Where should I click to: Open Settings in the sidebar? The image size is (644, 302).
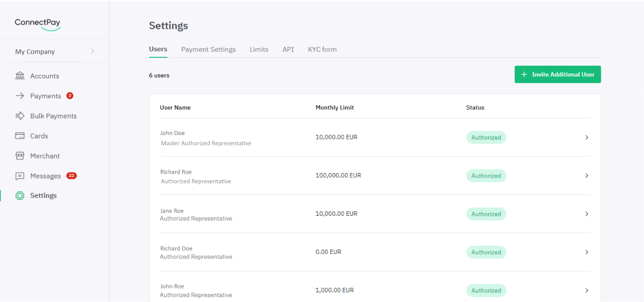pyautogui.click(x=44, y=196)
